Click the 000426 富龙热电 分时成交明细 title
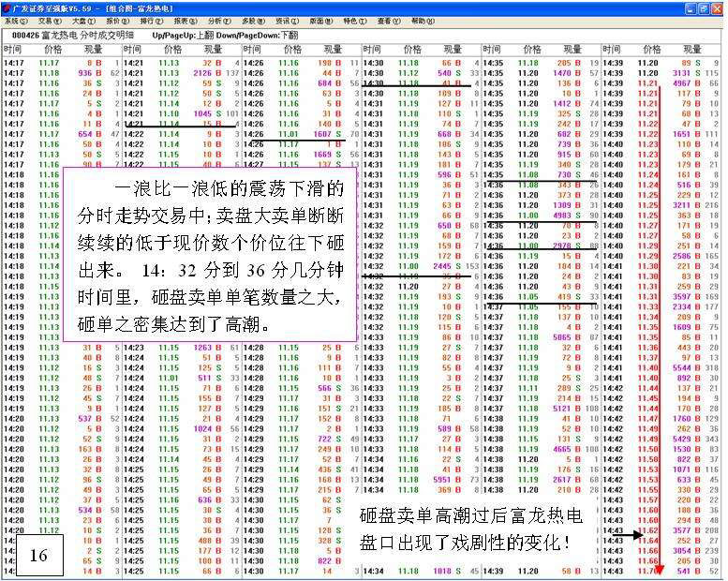 tap(73, 36)
